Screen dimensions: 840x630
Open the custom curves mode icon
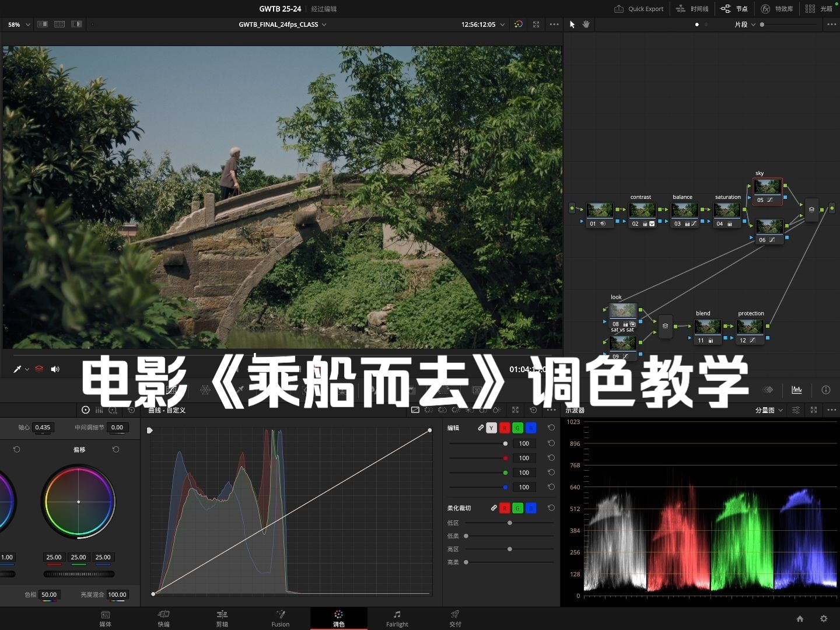415,410
